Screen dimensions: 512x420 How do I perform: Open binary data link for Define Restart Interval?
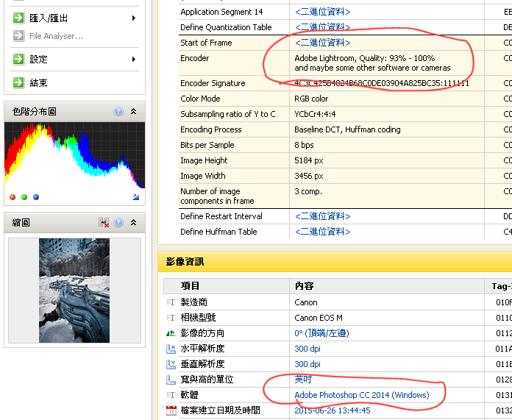[x=322, y=216]
